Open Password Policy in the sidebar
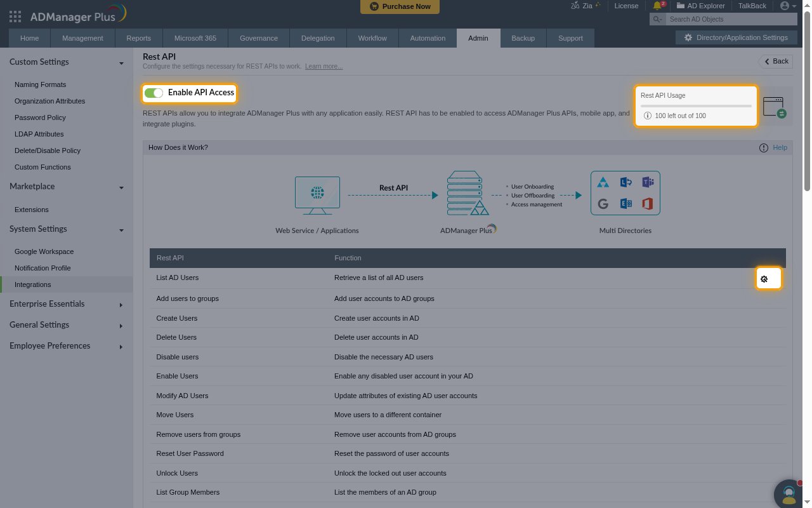 [40, 117]
